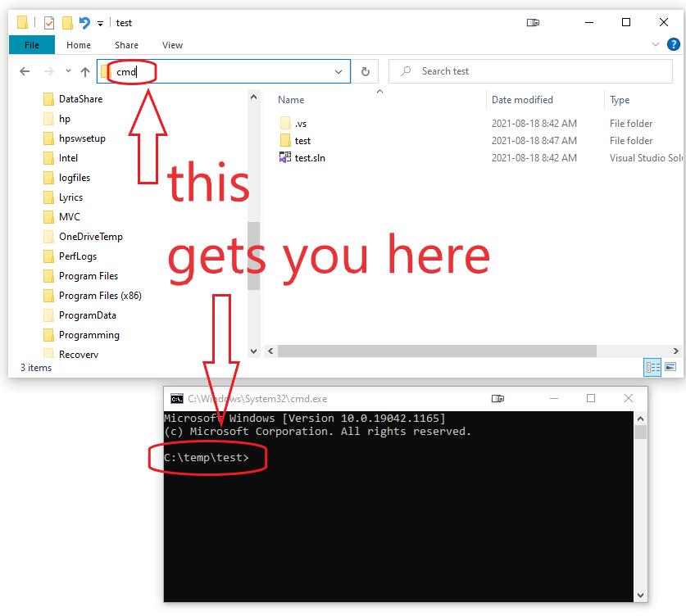Click the Refresh button beside address bar
The image size is (686, 616).
366,71
